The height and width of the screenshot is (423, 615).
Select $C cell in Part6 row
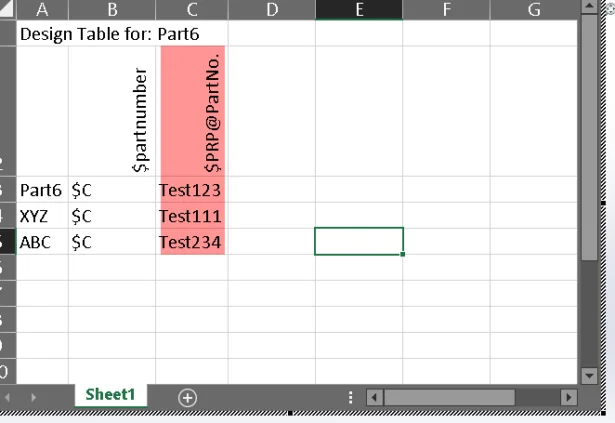tap(112, 190)
